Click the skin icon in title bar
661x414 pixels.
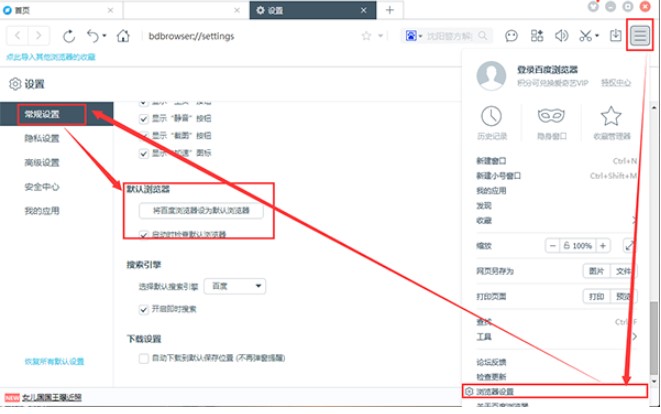[594, 6]
